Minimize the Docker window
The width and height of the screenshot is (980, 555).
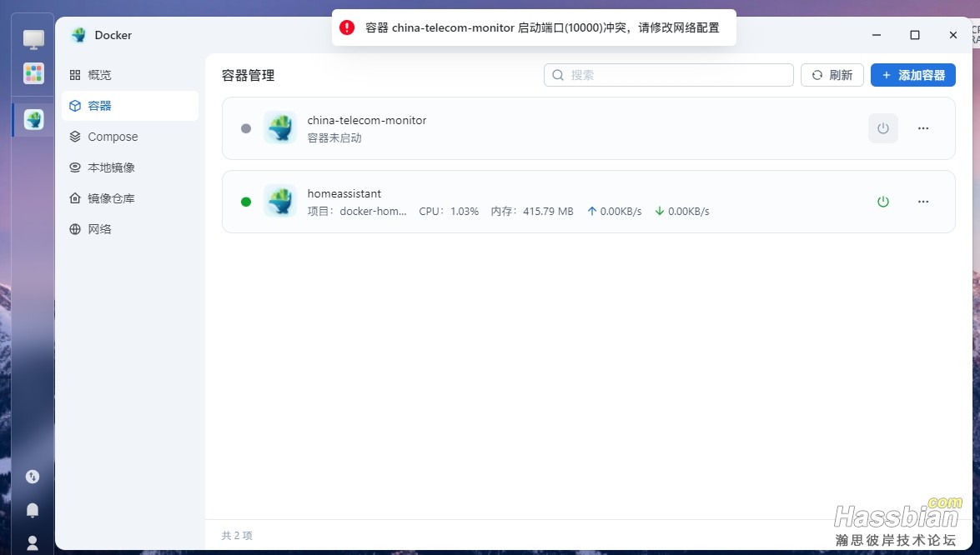877,35
